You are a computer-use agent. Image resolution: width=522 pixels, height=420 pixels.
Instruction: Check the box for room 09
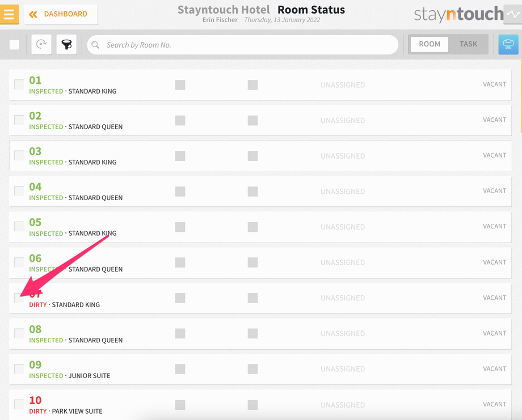tap(19, 369)
